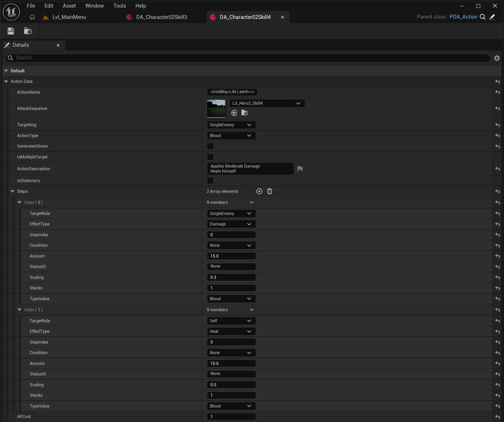The width and height of the screenshot is (504, 422).
Task: Toggle IsStationary checkbox
Action: coord(210,180)
